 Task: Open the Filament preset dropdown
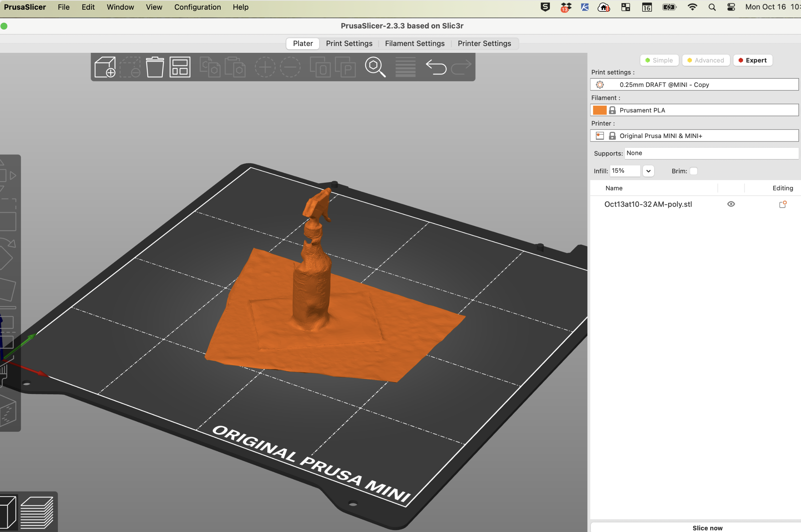click(694, 110)
